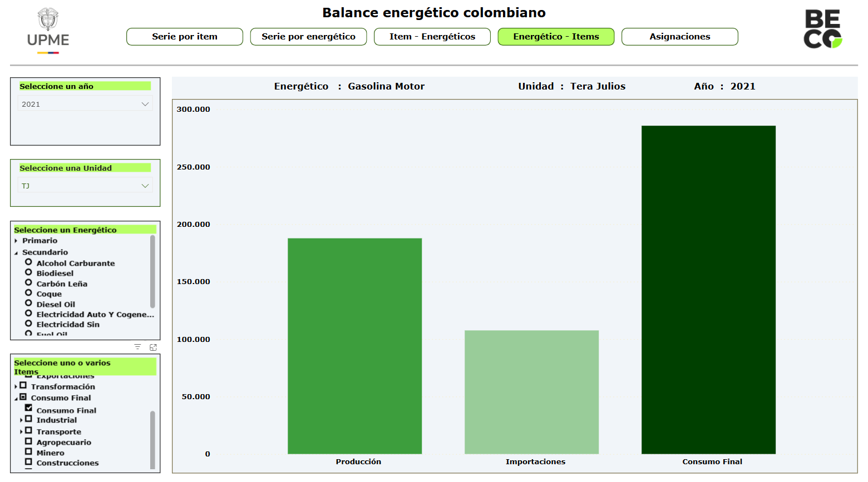Check the Agropecuario checkbox
The width and height of the screenshot is (868, 482).
point(28,441)
